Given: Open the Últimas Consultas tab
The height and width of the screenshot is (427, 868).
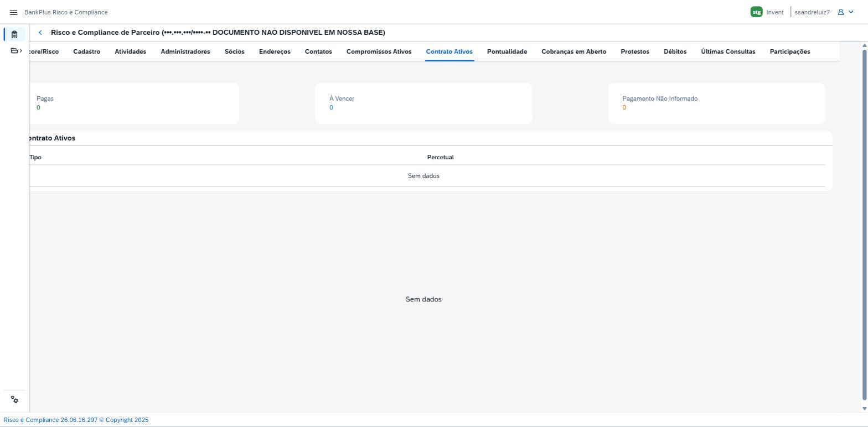Looking at the screenshot, I should click(x=728, y=51).
